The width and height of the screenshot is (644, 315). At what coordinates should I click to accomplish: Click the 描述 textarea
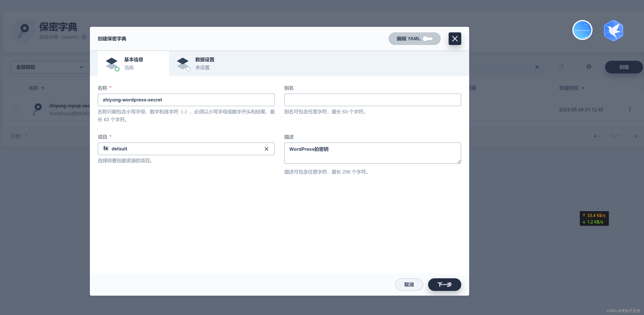[373, 153]
